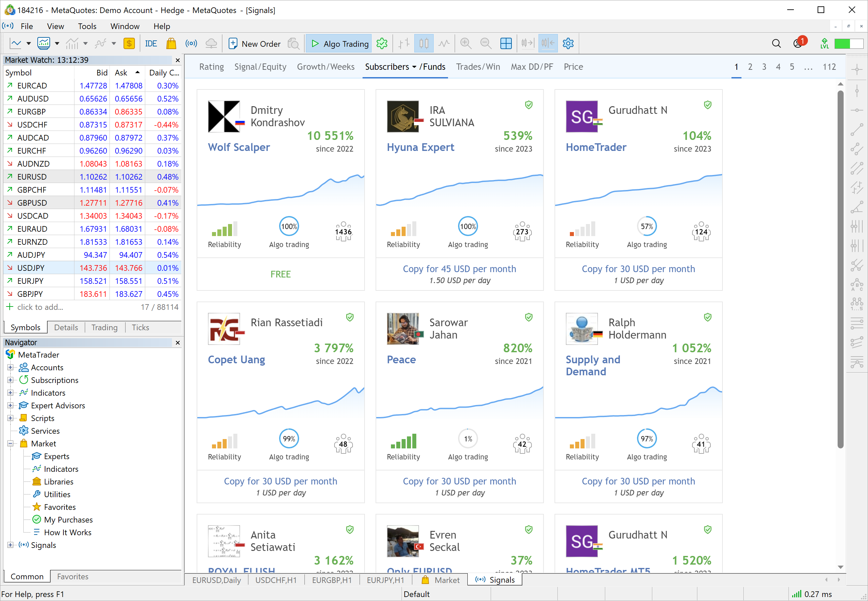Image resolution: width=868 pixels, height=601 pixels.
Task: Switch to Favorites tab in Navigator
Action: 73,577
